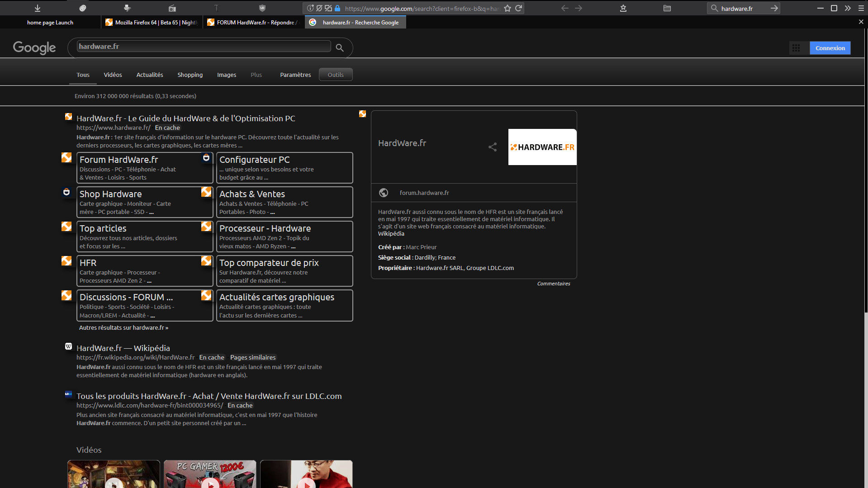Select the Images search filter
This screenshot has height=488, width=868.
pos(227,75)
